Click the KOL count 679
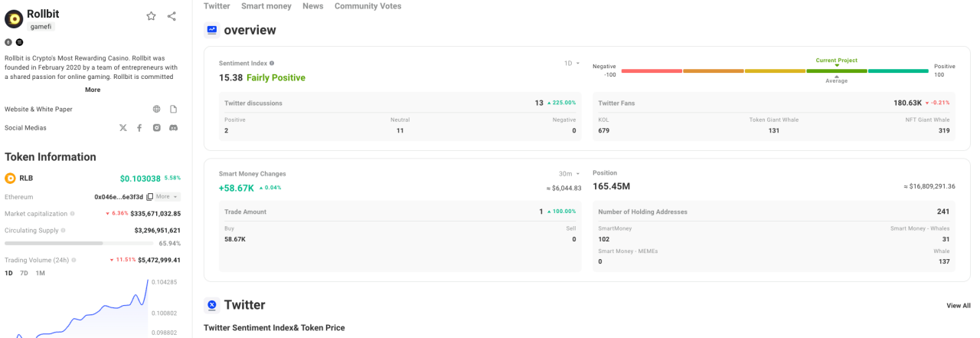Screen dimensions: 980x338 coord(604,131)
